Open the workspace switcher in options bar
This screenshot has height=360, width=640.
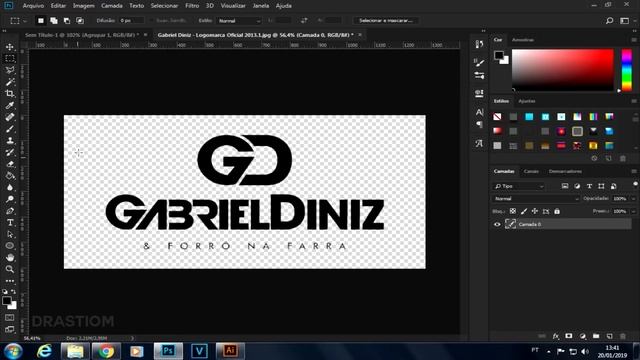[624, 20]
